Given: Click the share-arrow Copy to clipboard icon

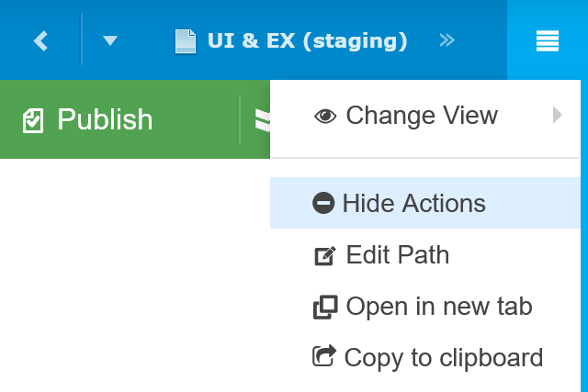Looking at the screenshot, I should click(x=325, y=356).
